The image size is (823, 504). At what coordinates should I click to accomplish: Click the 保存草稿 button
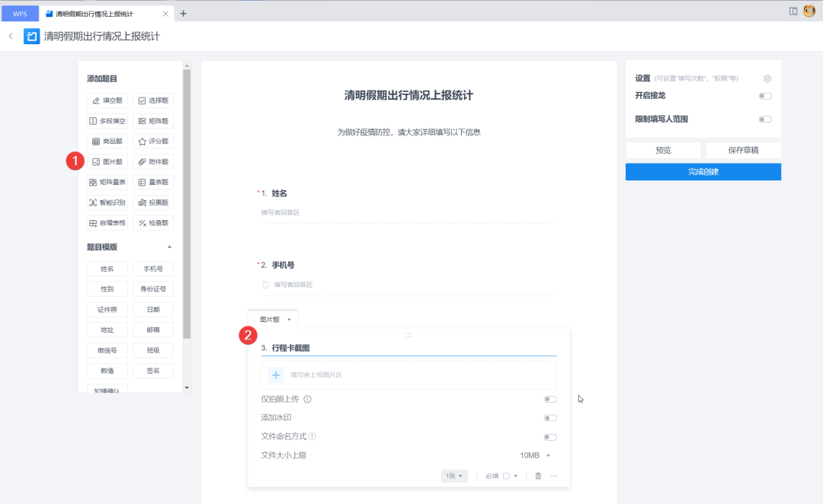[743, 150]
